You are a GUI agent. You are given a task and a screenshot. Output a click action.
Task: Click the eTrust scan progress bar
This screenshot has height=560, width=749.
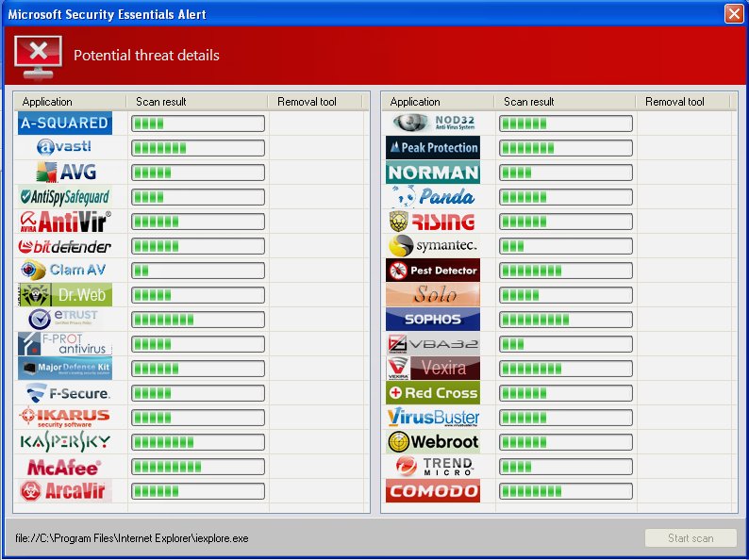coord(198,320)
